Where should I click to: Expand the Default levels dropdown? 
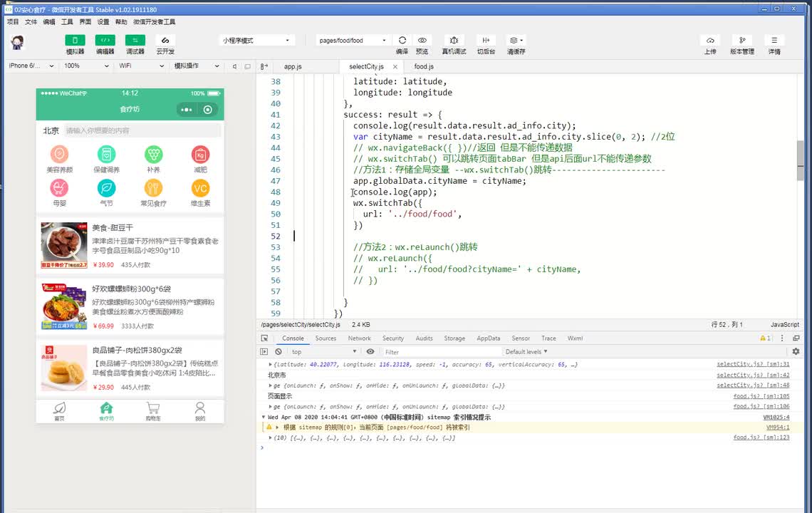pyautogui.click(x=526, y=352)
